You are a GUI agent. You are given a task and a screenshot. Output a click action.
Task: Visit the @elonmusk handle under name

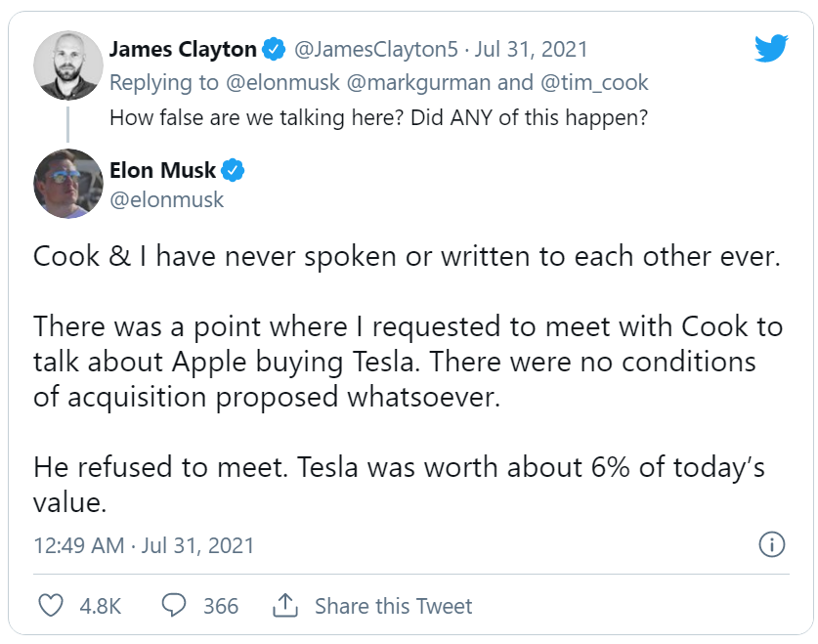[x=167, y=199]
